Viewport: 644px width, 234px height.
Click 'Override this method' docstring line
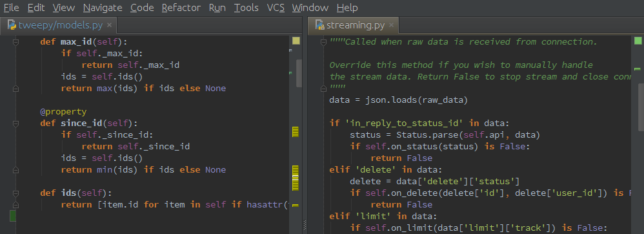(x=461, y=65)
